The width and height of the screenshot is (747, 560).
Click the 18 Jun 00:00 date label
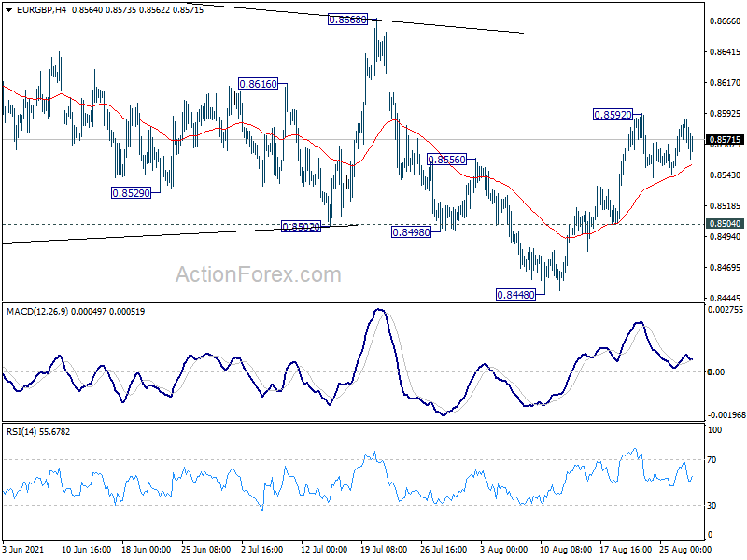[x=147, y=550]
